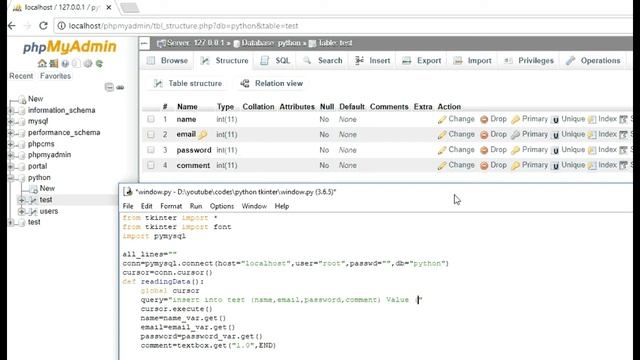Image resolution: width=640 pixels, height=360 pixels.
Task: Expand phpcms database node
Action: 11,144
